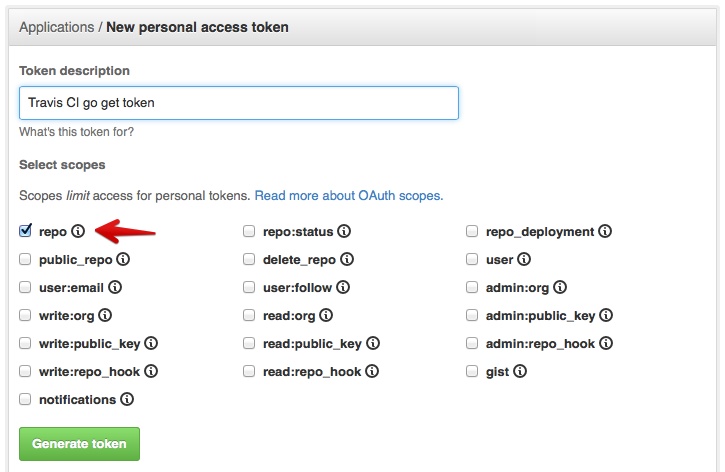Tick the user scope checkbox
Viewport: 725px width, 472px height.
pyautogui.click(x=473, y=260)
